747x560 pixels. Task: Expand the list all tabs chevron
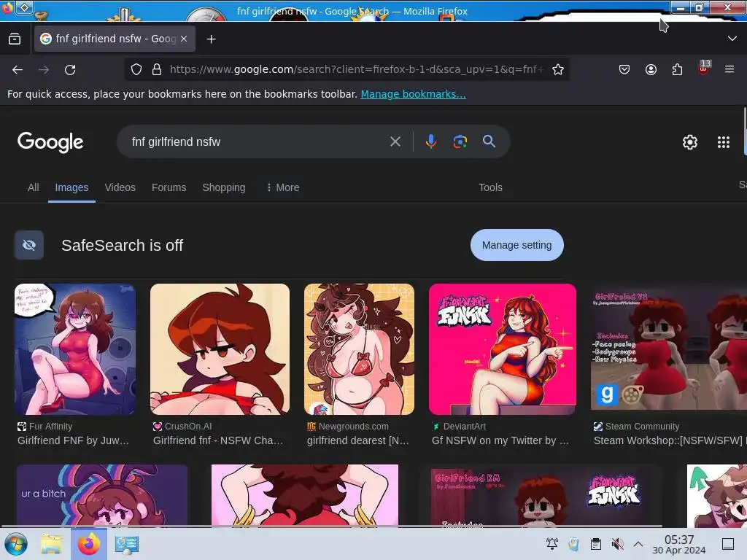coord(732,39)
